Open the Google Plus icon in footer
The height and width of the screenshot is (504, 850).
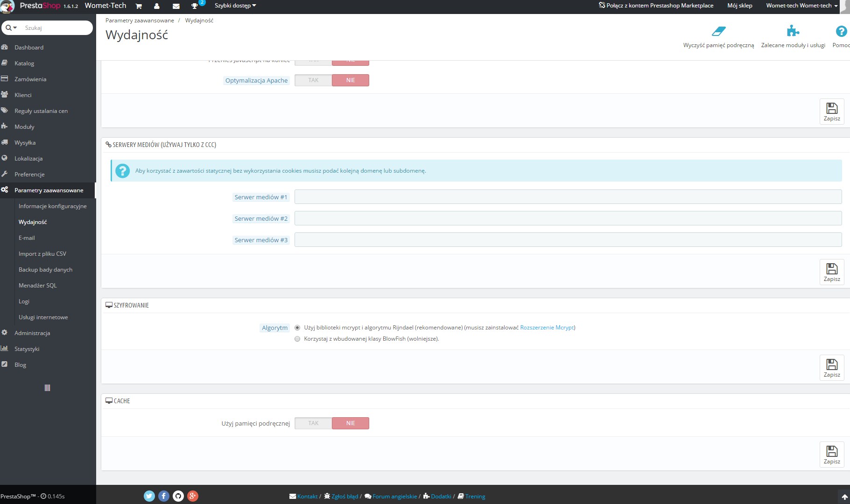[x=193, y=496]
